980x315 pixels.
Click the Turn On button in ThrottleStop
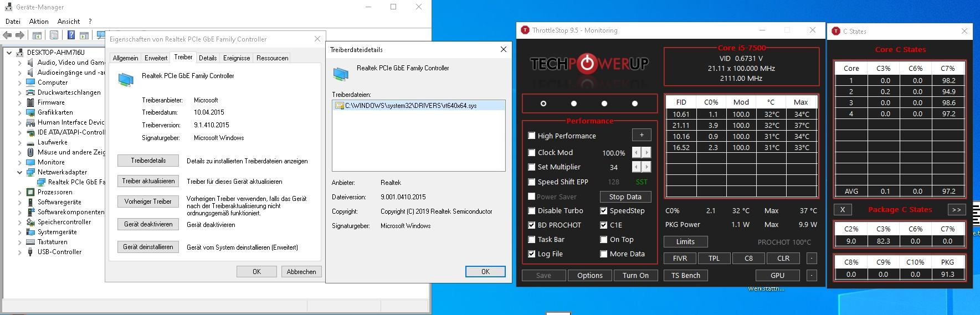pos(635,275)
